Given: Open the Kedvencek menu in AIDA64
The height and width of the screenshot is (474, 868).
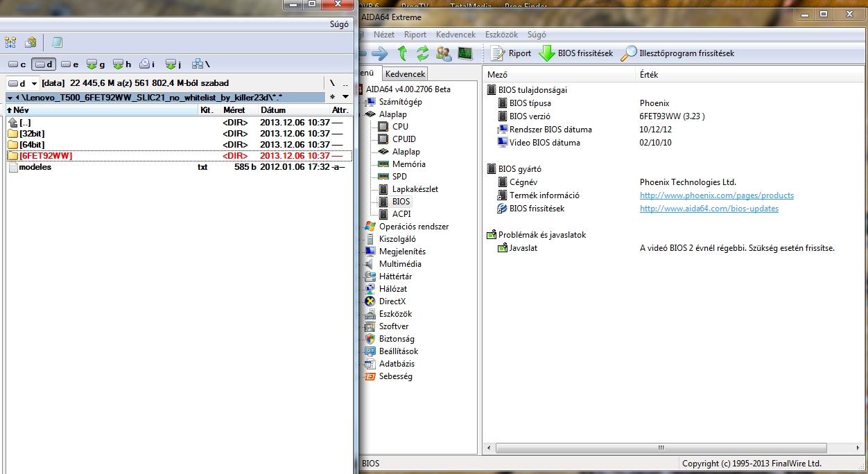Looking at the screenshot, I should [x=455, y=34].
